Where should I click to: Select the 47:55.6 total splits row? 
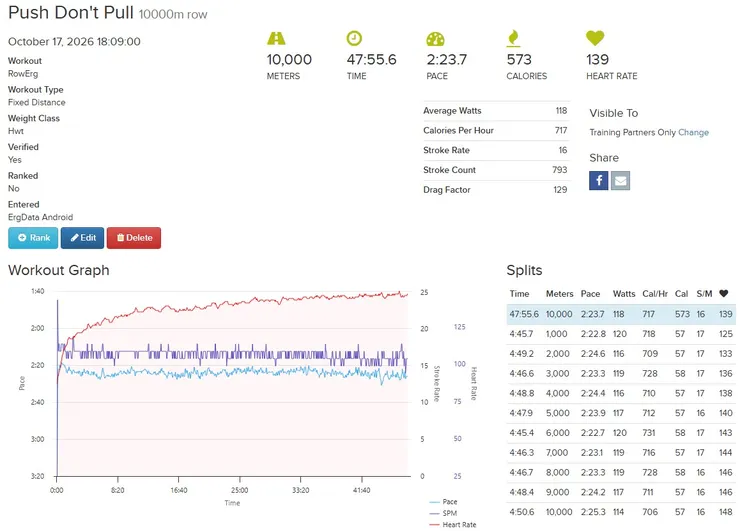[621, 314]
